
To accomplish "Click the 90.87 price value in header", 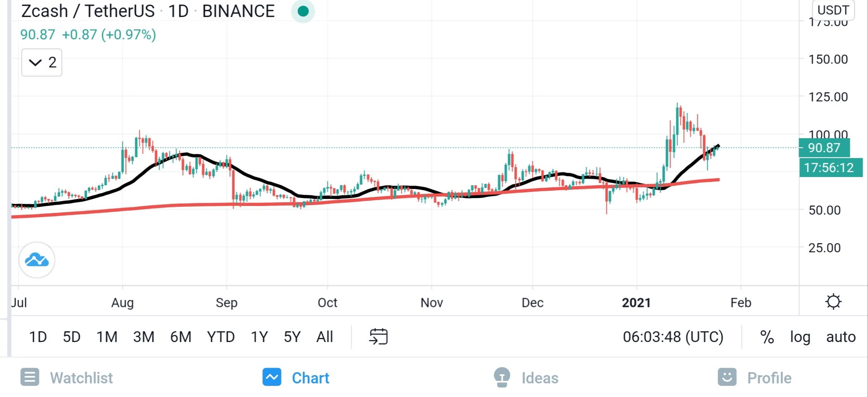I will click(38, 34).
